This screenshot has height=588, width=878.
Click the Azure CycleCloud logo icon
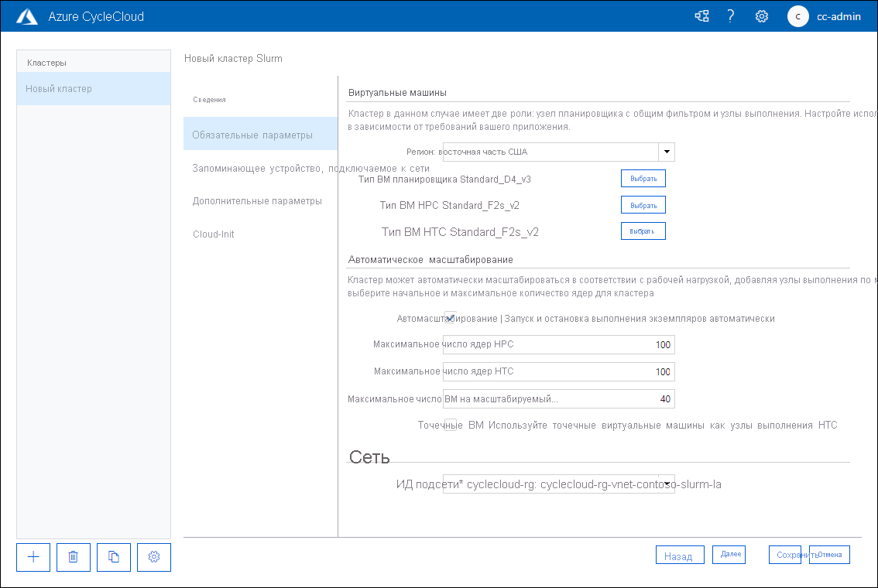click(x=27, y=17)
